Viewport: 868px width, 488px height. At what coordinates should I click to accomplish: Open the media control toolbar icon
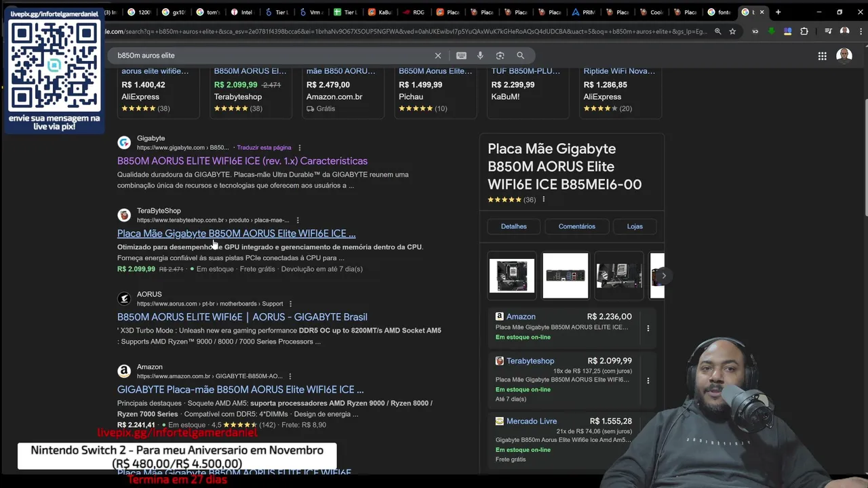[x=828, y=31]
